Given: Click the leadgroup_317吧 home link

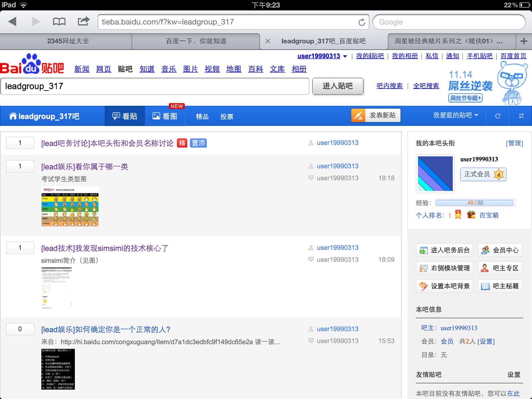Looking at the screenshot, I should click(44, 116).
